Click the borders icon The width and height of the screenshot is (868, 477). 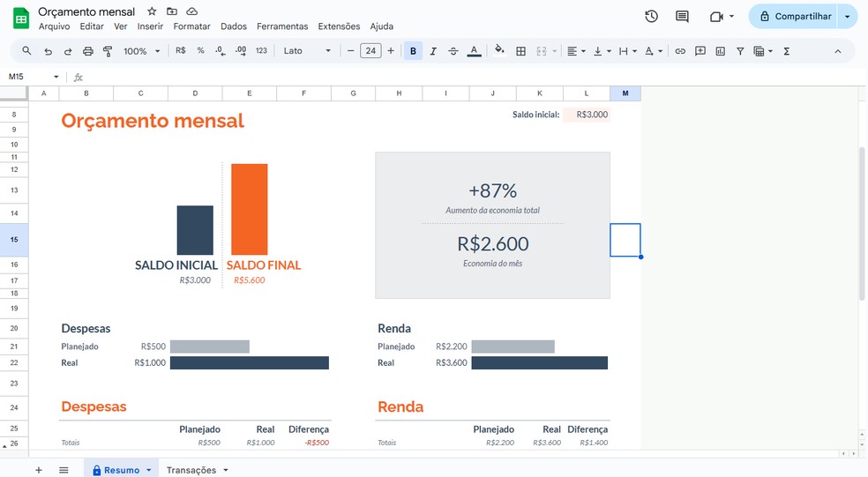[520, 51]
